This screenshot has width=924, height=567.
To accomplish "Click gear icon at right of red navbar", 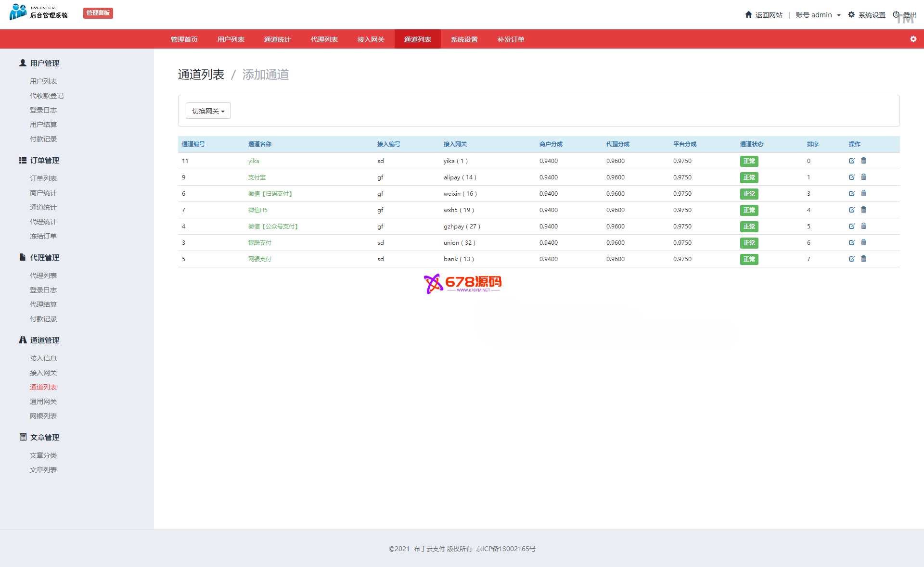I will point(913,39).
